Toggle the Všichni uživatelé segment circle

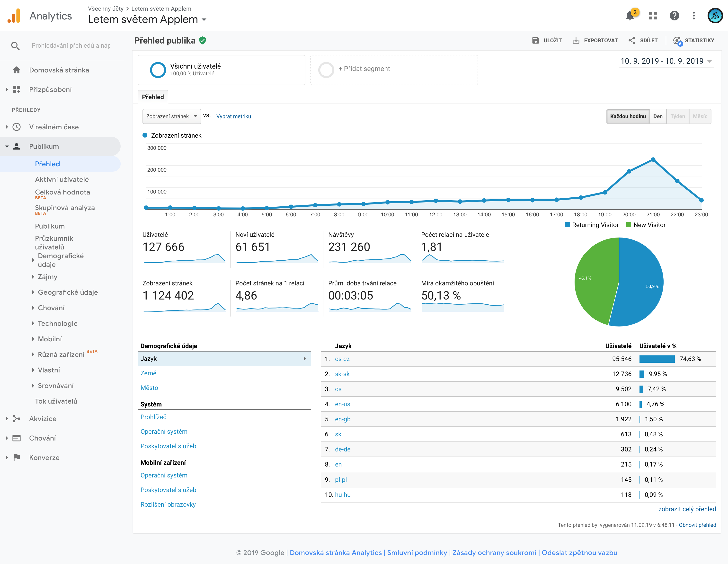(158, 70)
